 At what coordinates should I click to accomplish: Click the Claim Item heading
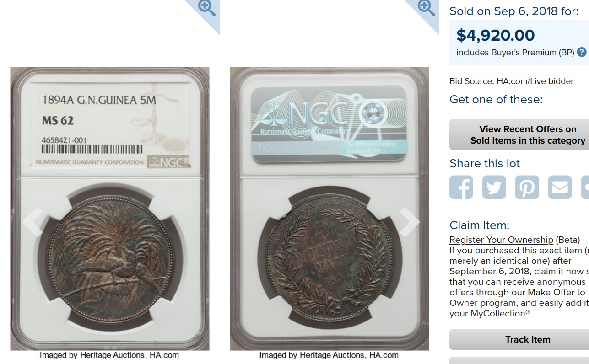tap(479, 225)
